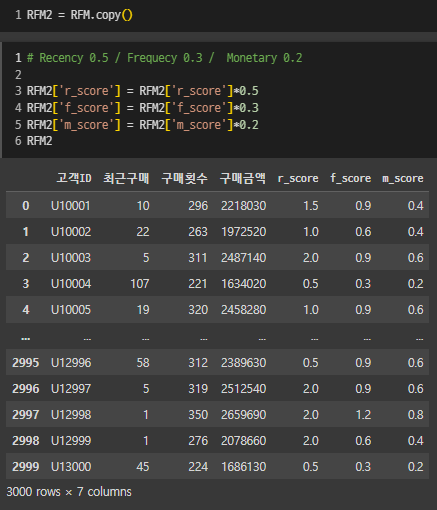Click purchase amount '1634020'
Screen dimensions: 437x510
(x=244, y=284)
